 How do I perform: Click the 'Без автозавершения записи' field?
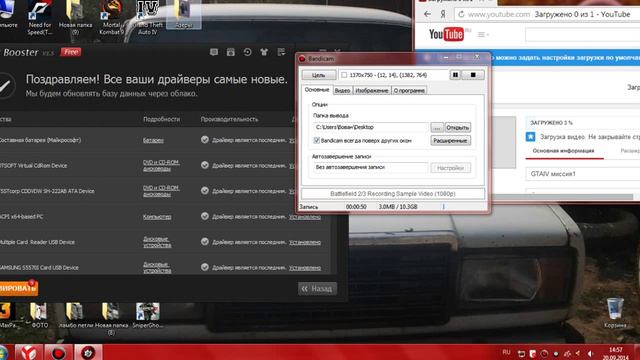tap(371, 167)
